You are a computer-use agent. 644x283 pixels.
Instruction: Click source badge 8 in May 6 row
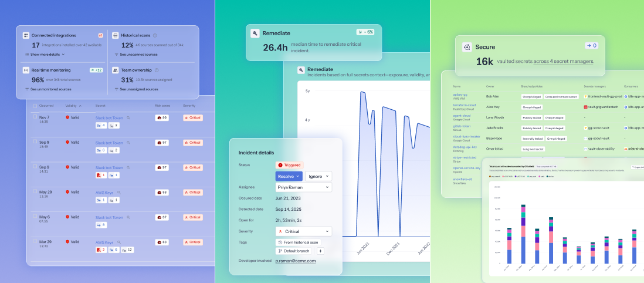[x=101, y=225]
